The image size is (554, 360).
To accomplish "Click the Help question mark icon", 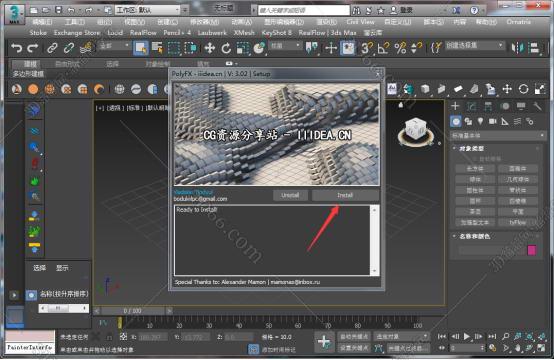I will point(474,10).
